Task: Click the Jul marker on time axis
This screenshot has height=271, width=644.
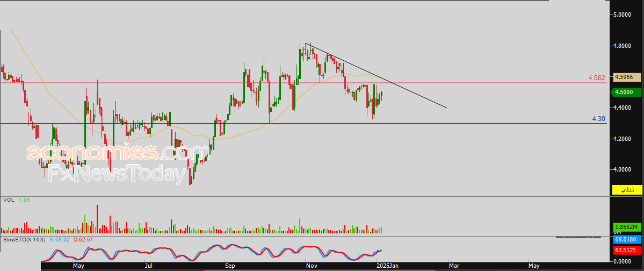Action: click(x=150, y=266)
